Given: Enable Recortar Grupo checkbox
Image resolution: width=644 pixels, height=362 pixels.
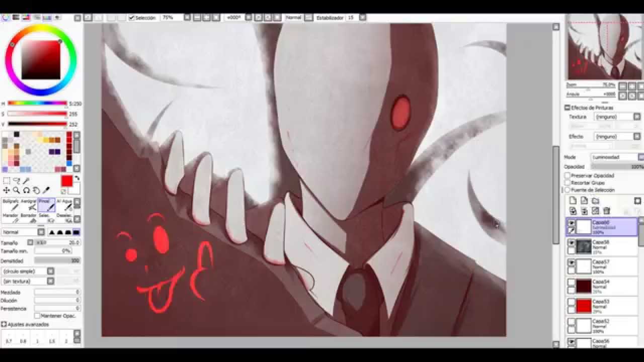Looking at the screenshot, I should coord(568,183).
